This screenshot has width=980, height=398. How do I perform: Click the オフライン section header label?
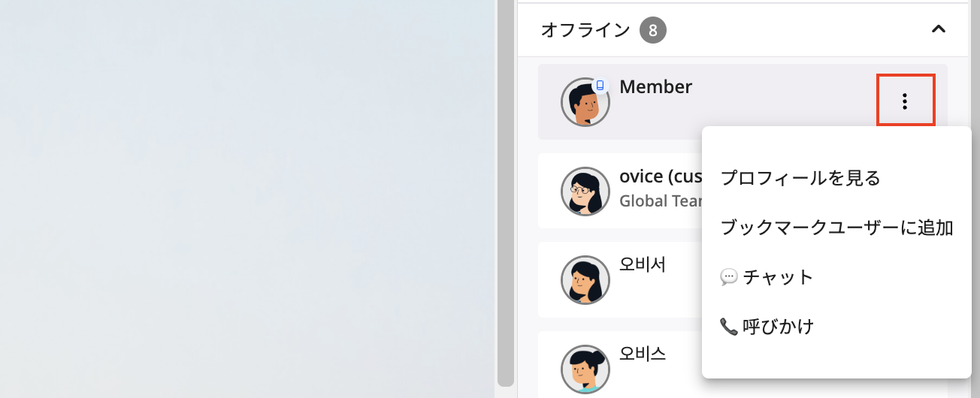point(585,30)
